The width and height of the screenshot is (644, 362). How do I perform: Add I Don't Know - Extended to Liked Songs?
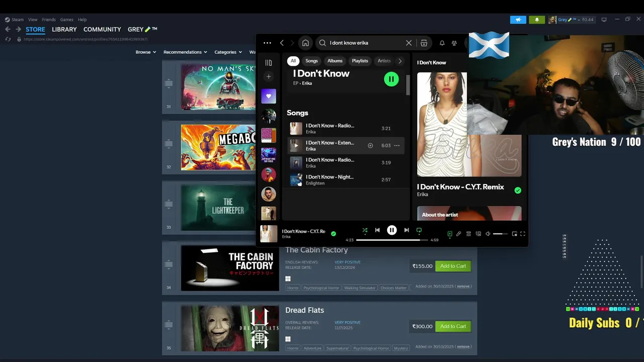tap(370, 146)
